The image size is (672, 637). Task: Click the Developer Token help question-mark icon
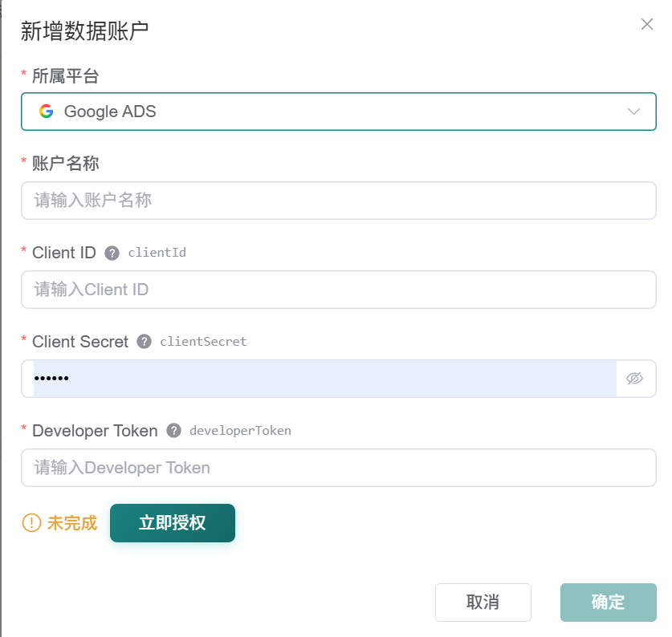[173, 431]
